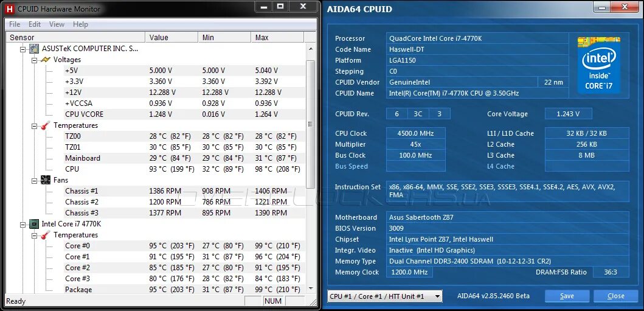Screen dimensions: 644x311
Task: Click the Sensor column header
Action: 75,37
